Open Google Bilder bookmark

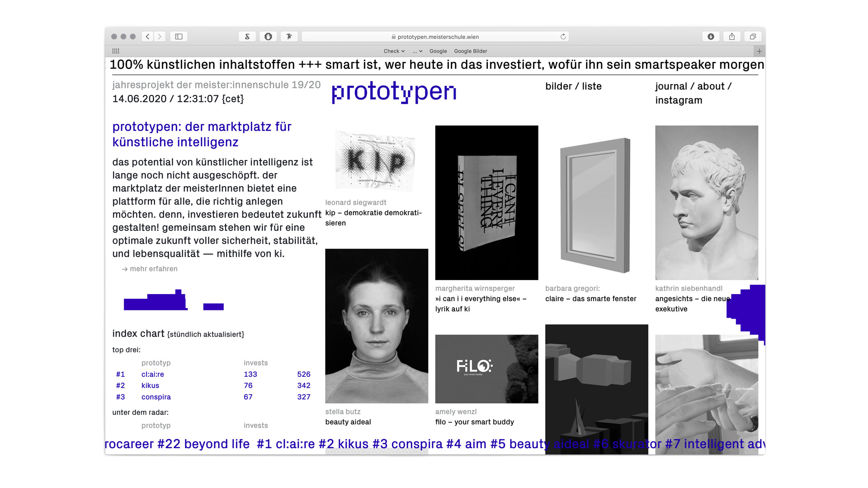[470, 51]
